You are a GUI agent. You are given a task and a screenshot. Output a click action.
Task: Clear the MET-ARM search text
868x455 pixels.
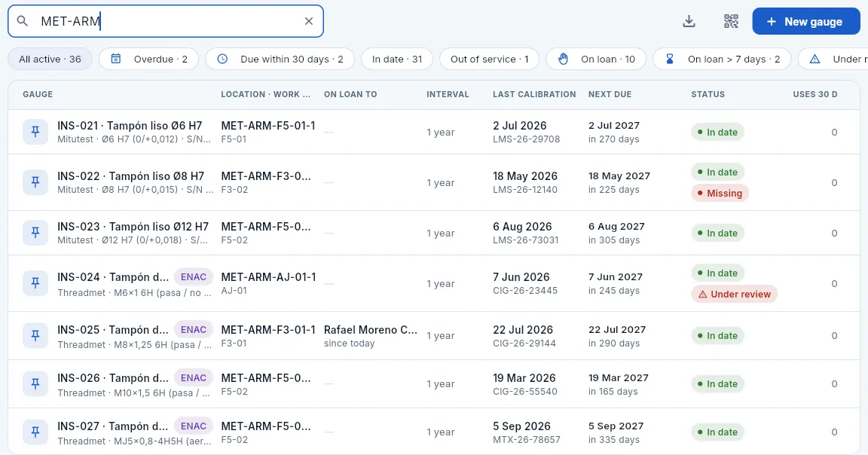coord(309,21)
